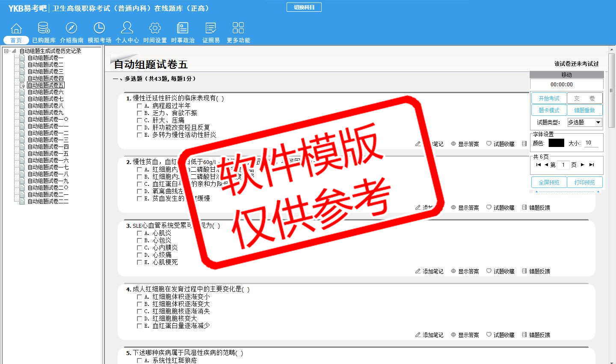
Task: Check option A 病程超过半年 in question 1
Action: [139, 106]
